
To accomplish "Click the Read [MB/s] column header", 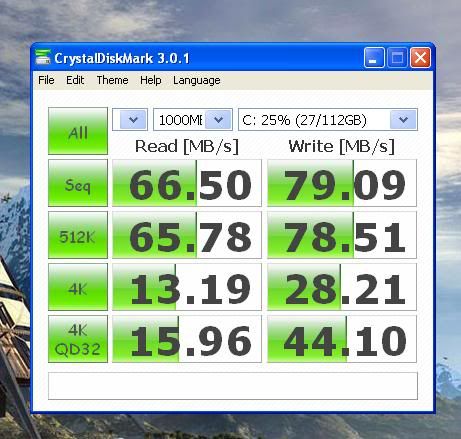I will [x=187, y=146].
